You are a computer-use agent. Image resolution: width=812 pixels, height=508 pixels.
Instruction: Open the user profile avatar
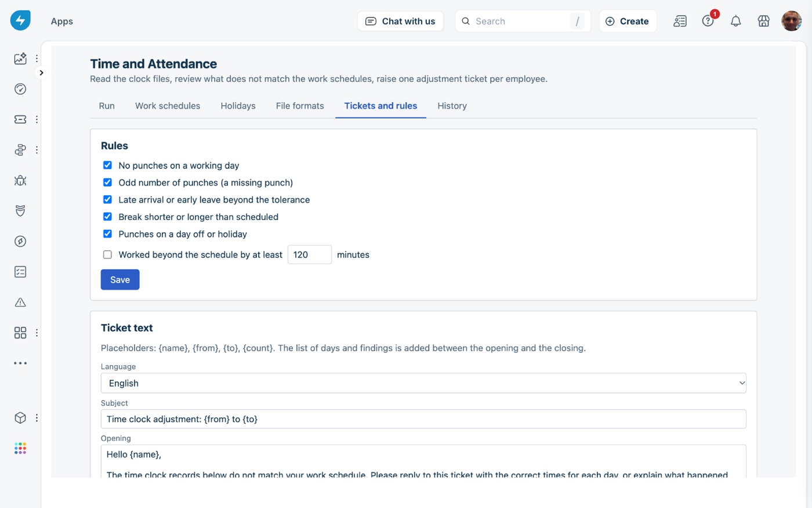click(x=792, y=21)
